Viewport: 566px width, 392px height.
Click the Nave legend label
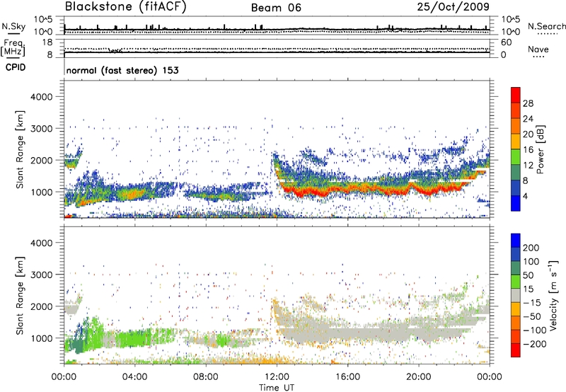coord(538,49)
